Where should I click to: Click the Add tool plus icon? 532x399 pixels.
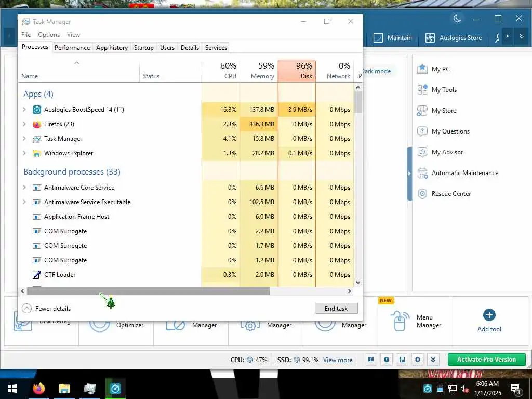(489, 315)
